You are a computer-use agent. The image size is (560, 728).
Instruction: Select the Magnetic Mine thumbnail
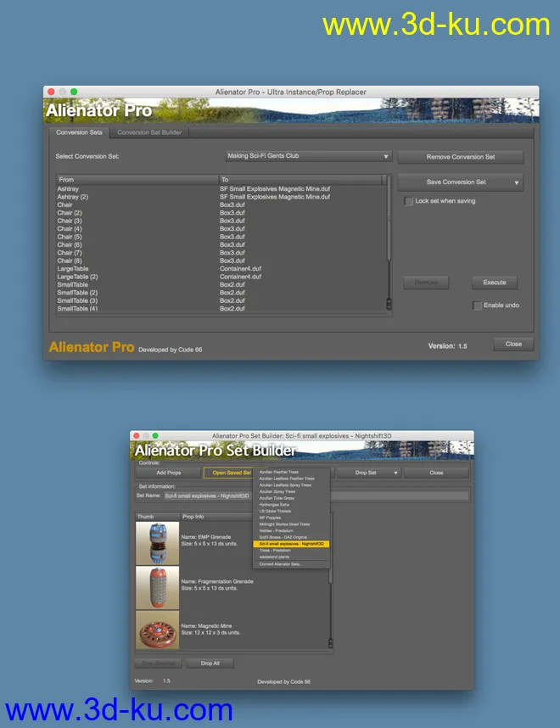157,630
